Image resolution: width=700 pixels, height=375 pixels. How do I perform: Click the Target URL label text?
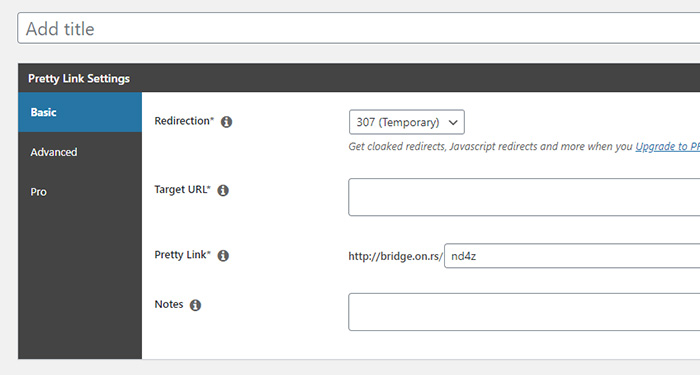click(x=183, y=190)
